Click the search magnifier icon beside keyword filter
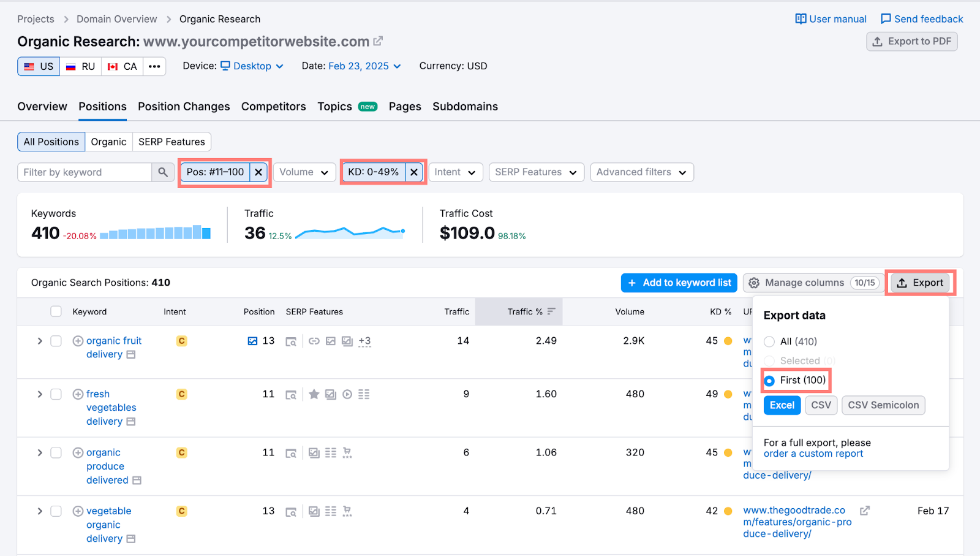Image resolution: width=980 pixels, height=556 pixels. coord(163,172)
